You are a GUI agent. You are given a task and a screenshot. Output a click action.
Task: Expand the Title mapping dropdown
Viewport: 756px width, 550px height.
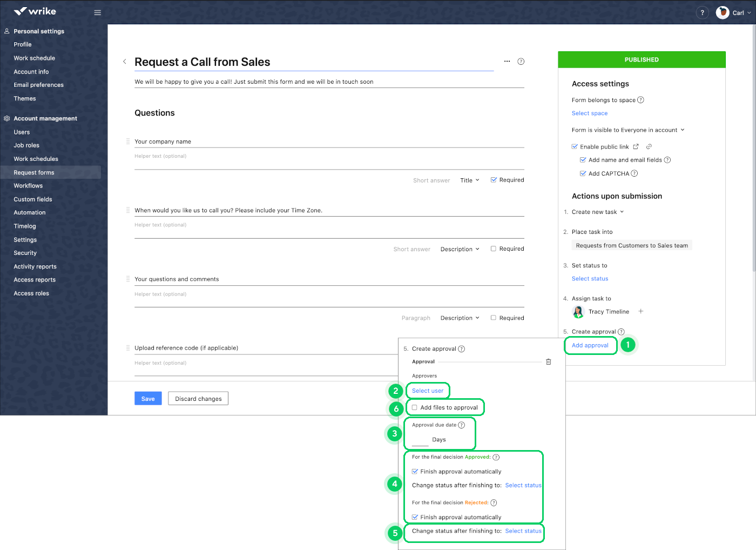click(469, 180)
